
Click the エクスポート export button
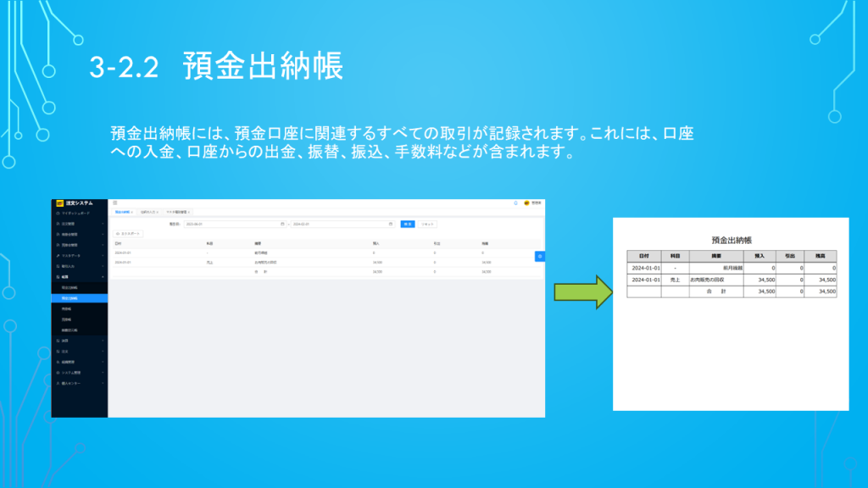coord(128,234)
